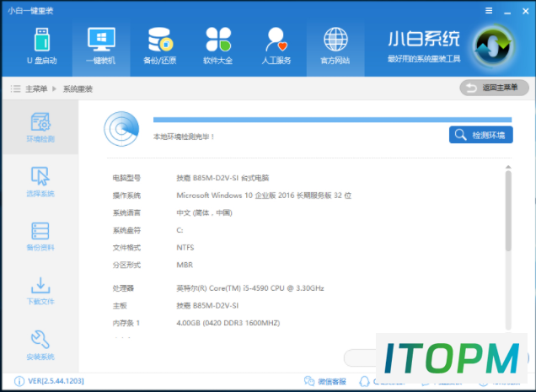Select 选择系统 step in sidebar

click(x=40, y=181)
